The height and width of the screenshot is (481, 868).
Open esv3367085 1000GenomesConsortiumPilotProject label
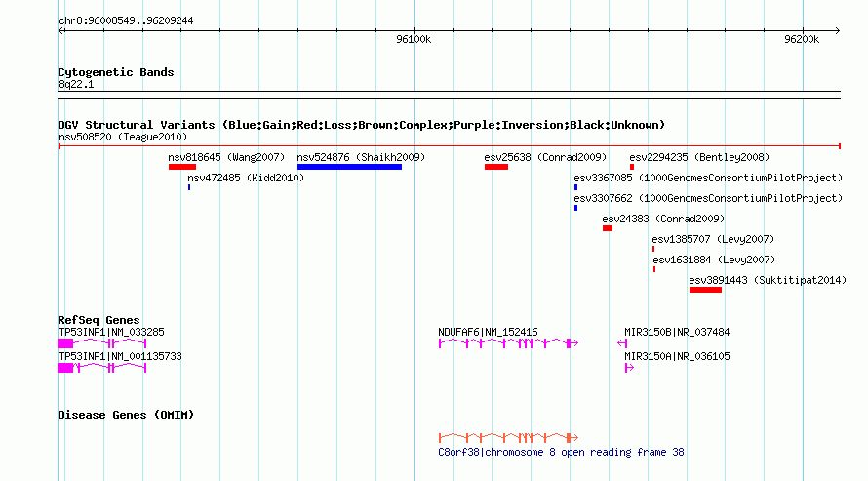(x=708, y=178)
